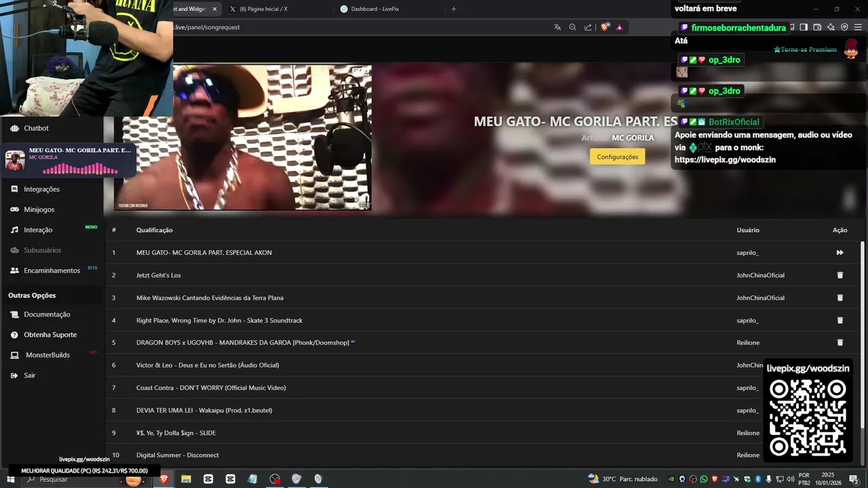The image size is (868, 488).
Task: Open MonsterBuilds in the sidebar
Action: click(47, 355)
